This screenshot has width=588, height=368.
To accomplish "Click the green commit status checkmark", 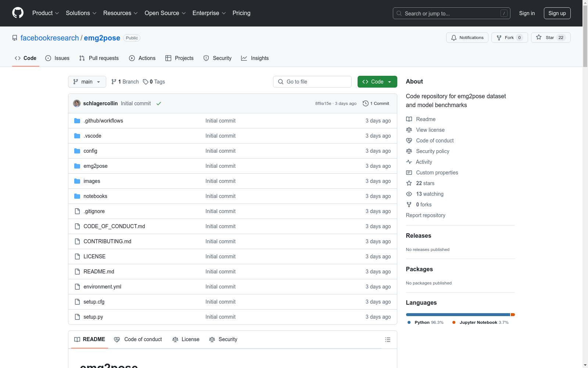I will point(159,103).
